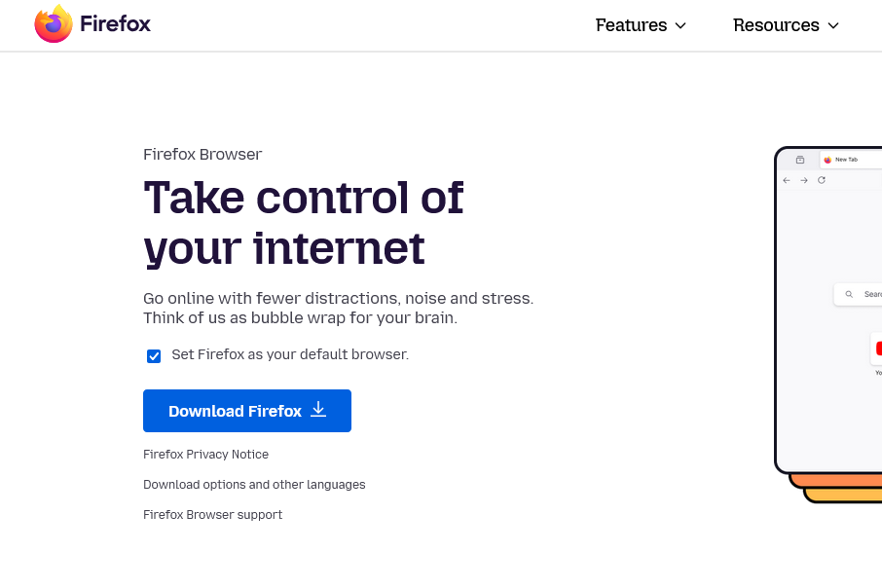Viewport: 882px width, 588px height.
Task: Click the back arrow in browser mockup
Action: pos(787,181)
